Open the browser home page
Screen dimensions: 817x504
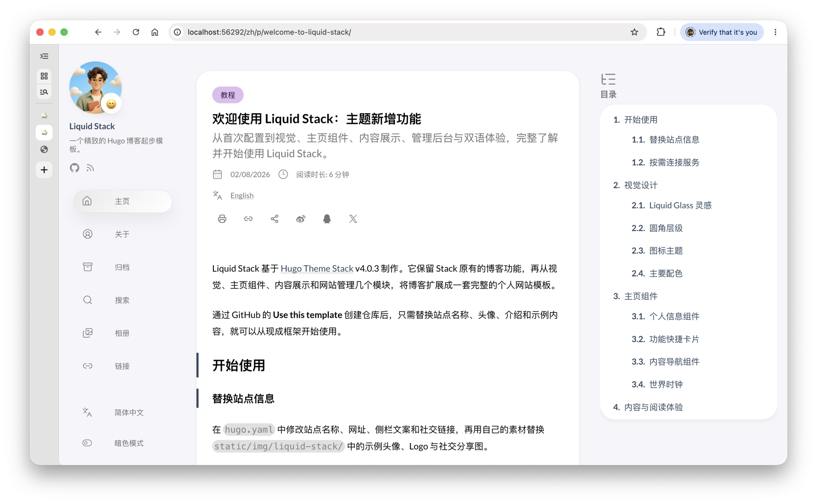click(x=155, y=32)
